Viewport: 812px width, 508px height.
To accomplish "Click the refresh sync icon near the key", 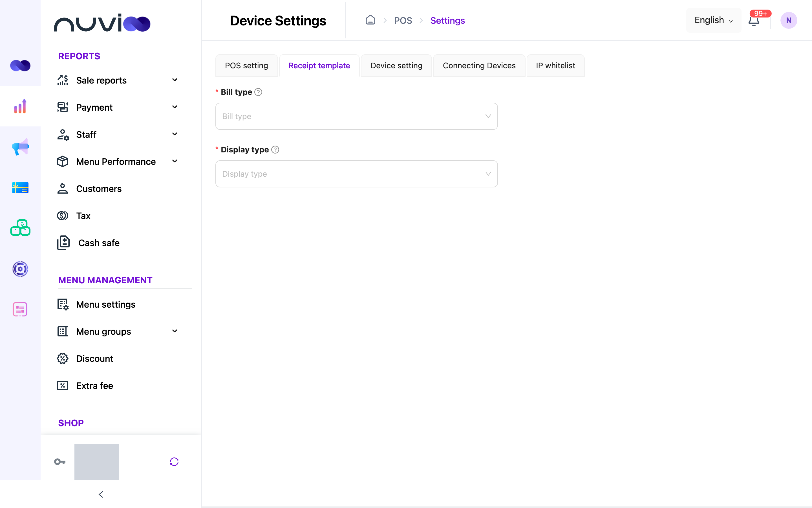I will point(174,462).
